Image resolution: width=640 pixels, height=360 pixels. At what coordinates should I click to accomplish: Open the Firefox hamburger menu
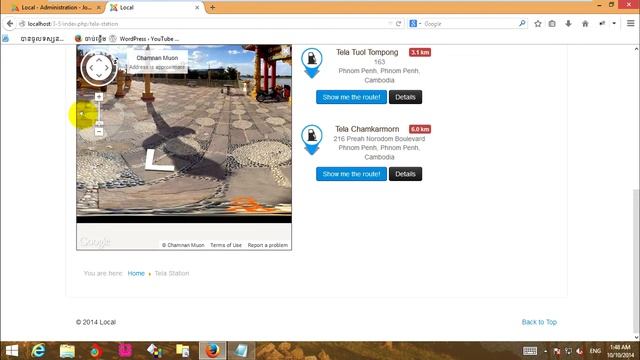[x=631, y=24]
